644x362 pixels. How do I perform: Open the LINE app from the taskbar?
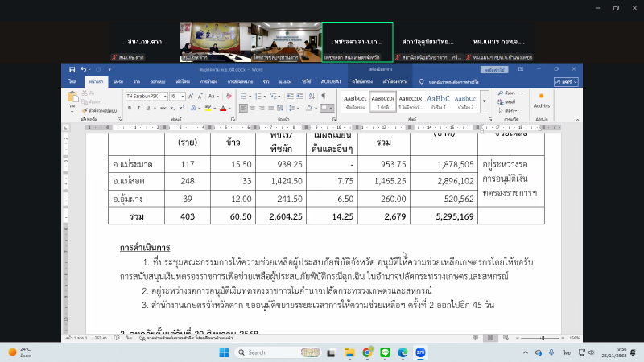(x=384, y=352)
